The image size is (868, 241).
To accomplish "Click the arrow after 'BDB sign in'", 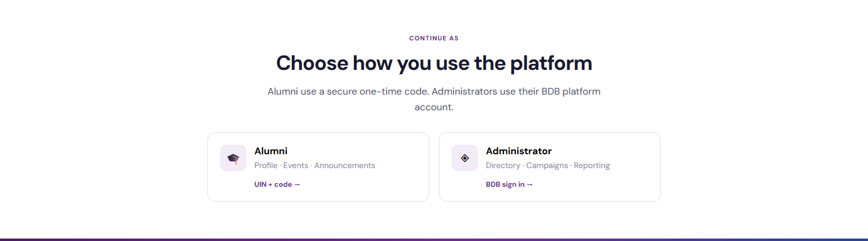I will [x=530, y=184].
